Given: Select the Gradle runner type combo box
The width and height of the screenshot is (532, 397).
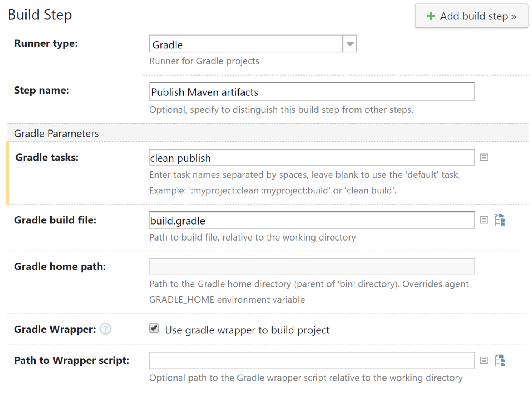Looking at the screenshot, I should (253, 44).
